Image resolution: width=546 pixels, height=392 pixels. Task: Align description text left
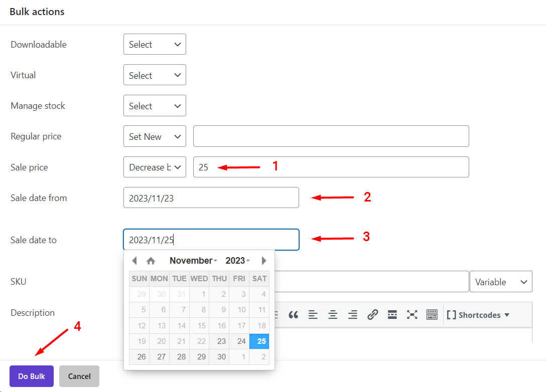pyautogui.click(x=313, y=315)
